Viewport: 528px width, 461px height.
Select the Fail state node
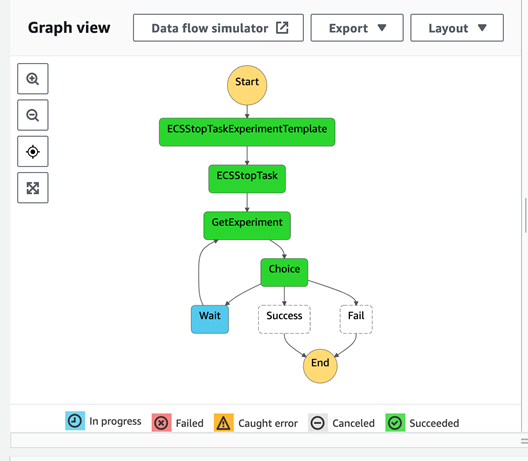[356, 319]
